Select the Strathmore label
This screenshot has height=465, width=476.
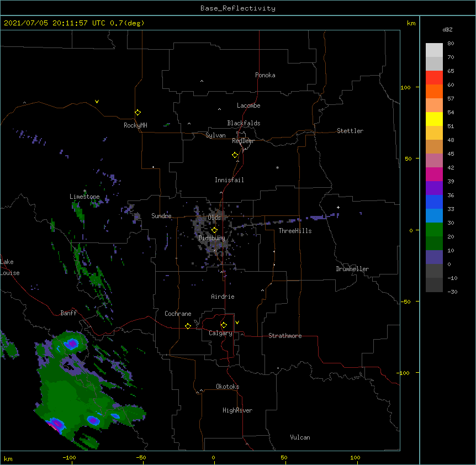pos(285,336)
